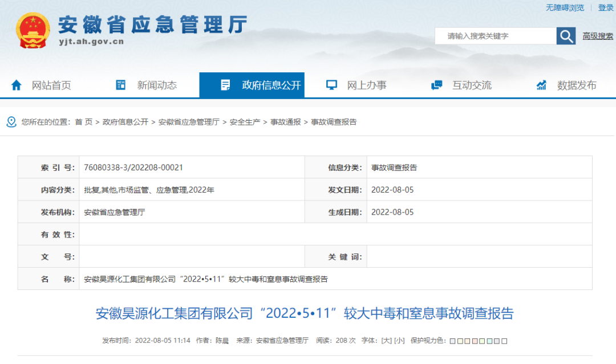The height and width of the screenshot is (364, 616).
Task: Click the 信息分类 value 事故调查报告
Action: (x=394, y=167)
